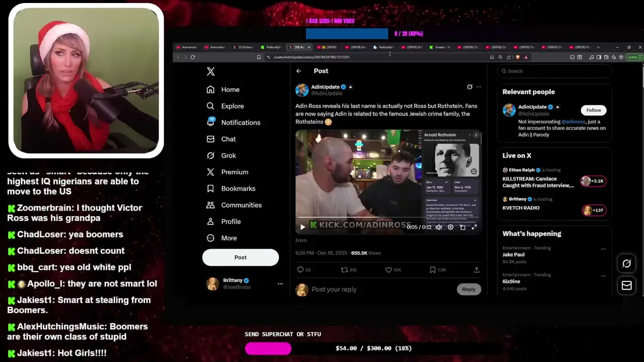Open Home from the X sidebar
644x362 pixels.
[223, 89]
